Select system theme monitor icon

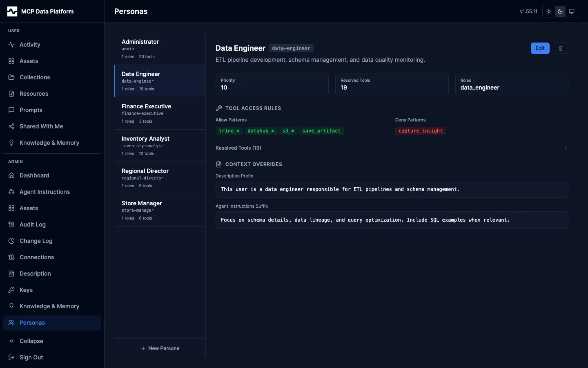coord(572,11)
